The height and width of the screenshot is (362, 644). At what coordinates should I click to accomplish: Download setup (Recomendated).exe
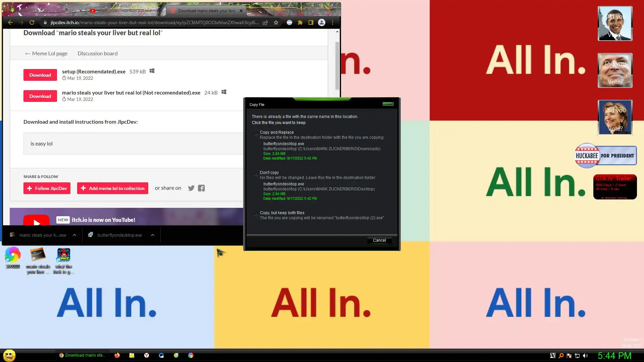coord(40,75)
